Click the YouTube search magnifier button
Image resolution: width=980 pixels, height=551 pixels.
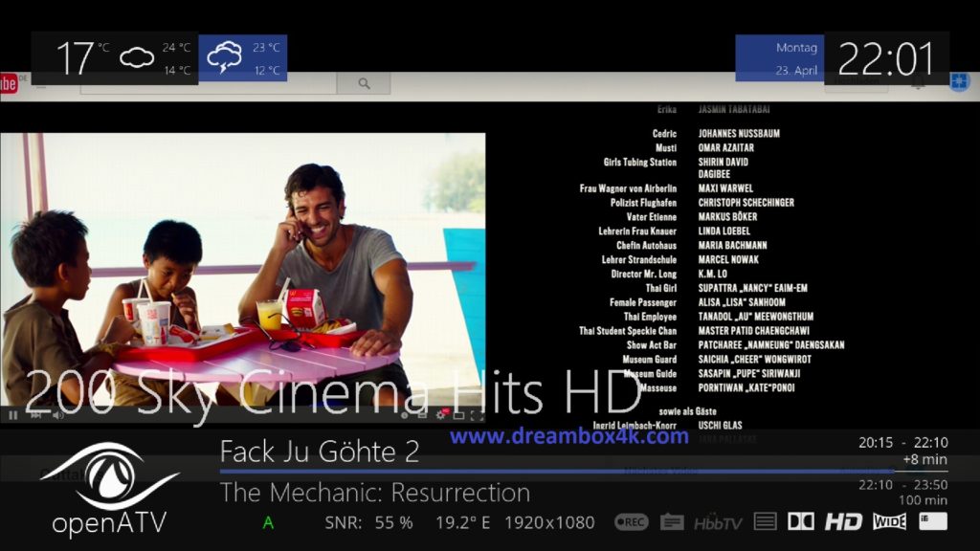click(x=364, y=84)
